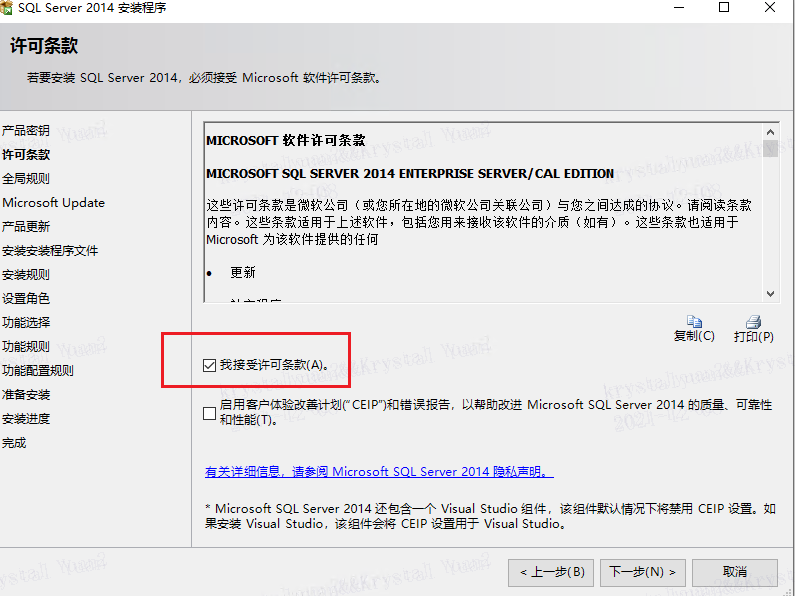Screen dimensions: 795x596
Task: Select the 许可条款 step in sidebar
Action: click(x=25, y=155)
